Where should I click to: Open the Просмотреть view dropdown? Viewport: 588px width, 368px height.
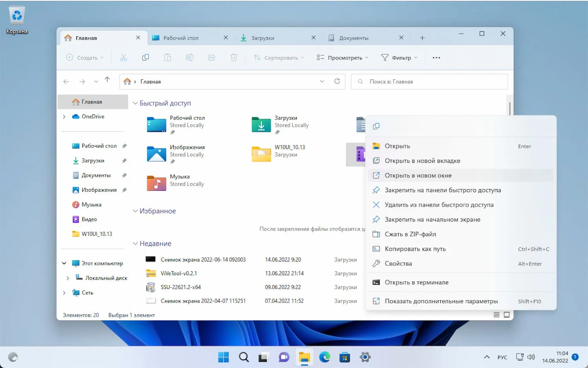point(342,58)
